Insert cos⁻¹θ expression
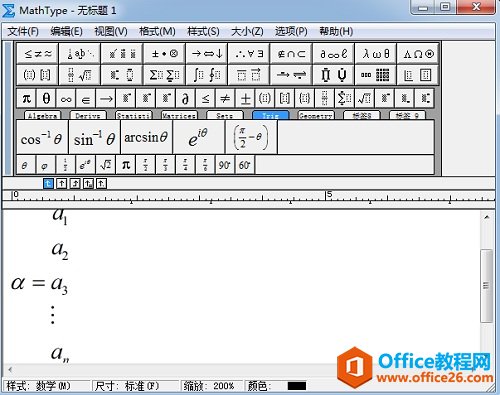This screenshot has height=395, width=500. (x=42, y=137)
